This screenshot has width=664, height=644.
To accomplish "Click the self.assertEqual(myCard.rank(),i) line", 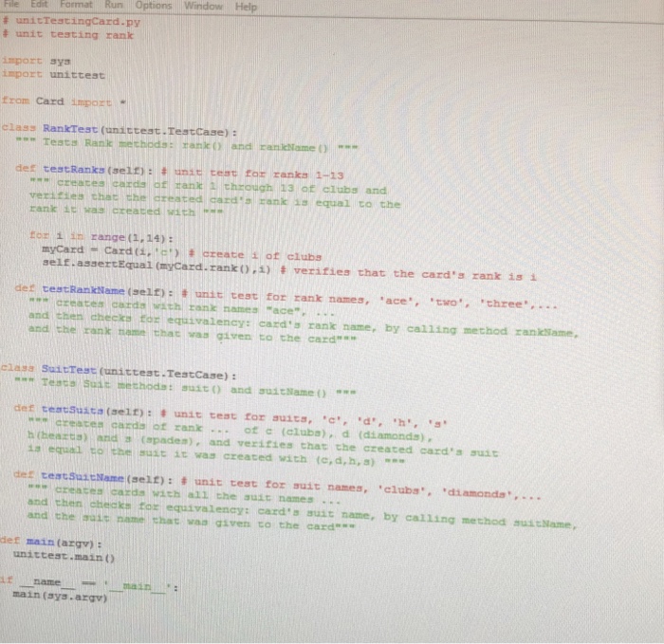I will click(289, 269).
